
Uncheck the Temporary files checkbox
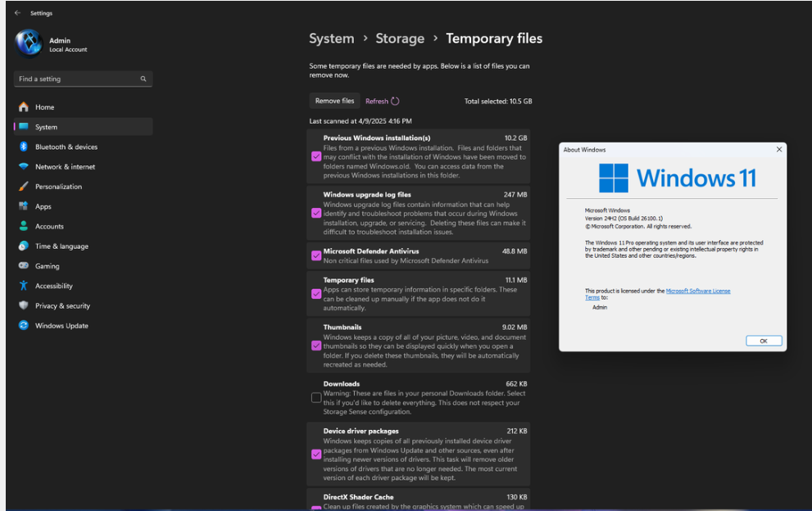(316, 293)
